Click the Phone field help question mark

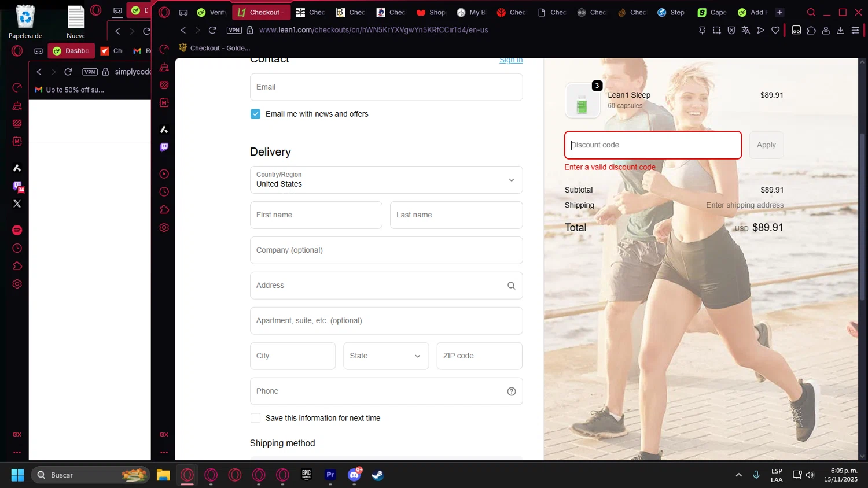[512, 391]
